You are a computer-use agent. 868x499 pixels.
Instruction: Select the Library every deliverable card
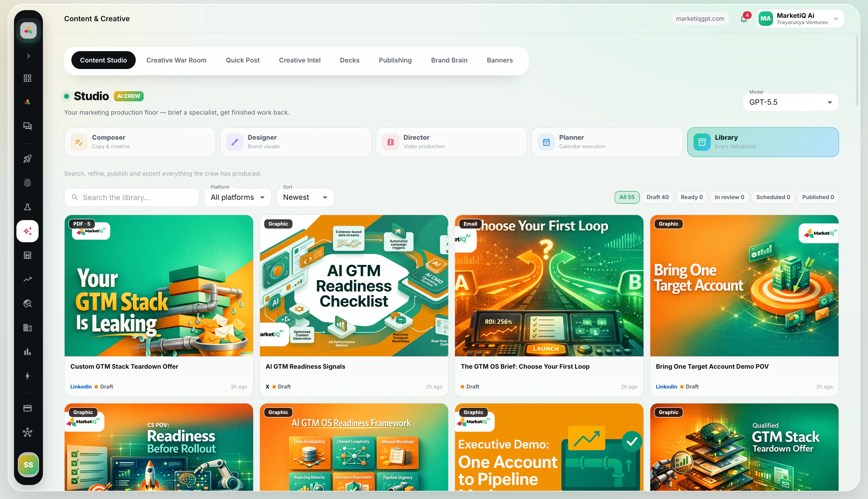click(x=763, y=142)
